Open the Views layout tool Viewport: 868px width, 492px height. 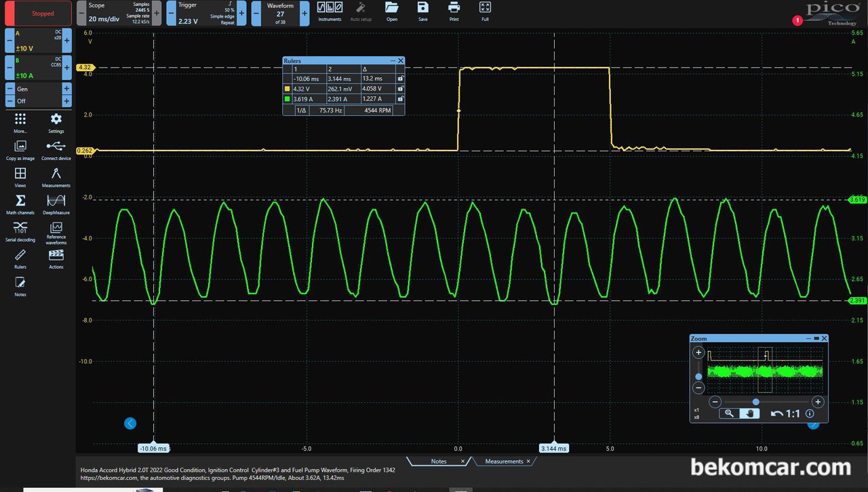(x=20, y=177)
